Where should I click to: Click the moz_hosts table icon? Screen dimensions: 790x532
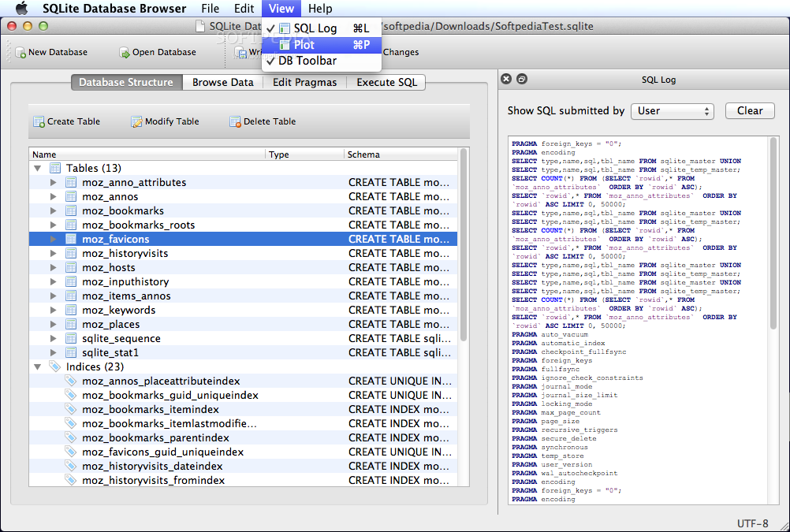(71, 267)
